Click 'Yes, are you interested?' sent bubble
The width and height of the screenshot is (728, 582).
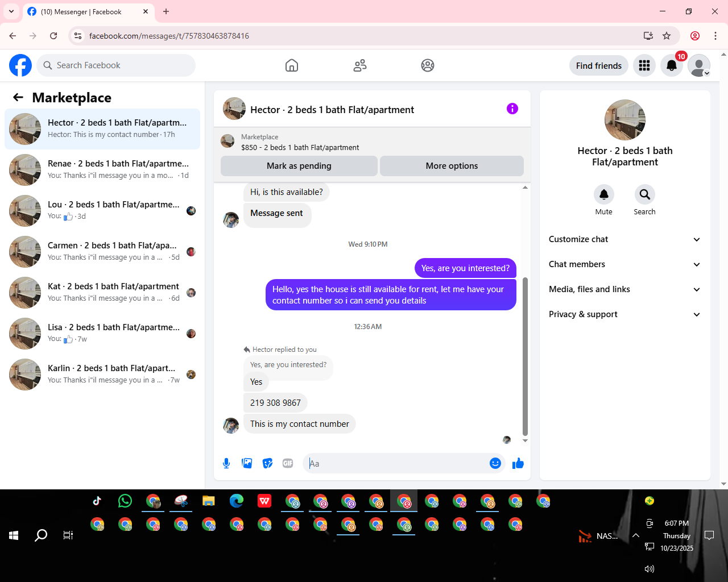click(x=465, y=268)
